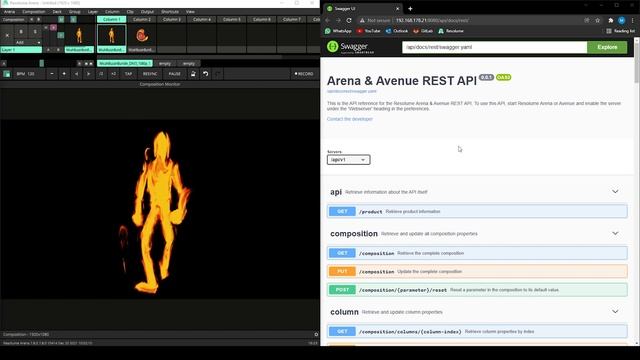This screenshot has height=360, width=640.
Task: Collapse the api section chevron
Action: pyautogui.click(x=615, y=191)
